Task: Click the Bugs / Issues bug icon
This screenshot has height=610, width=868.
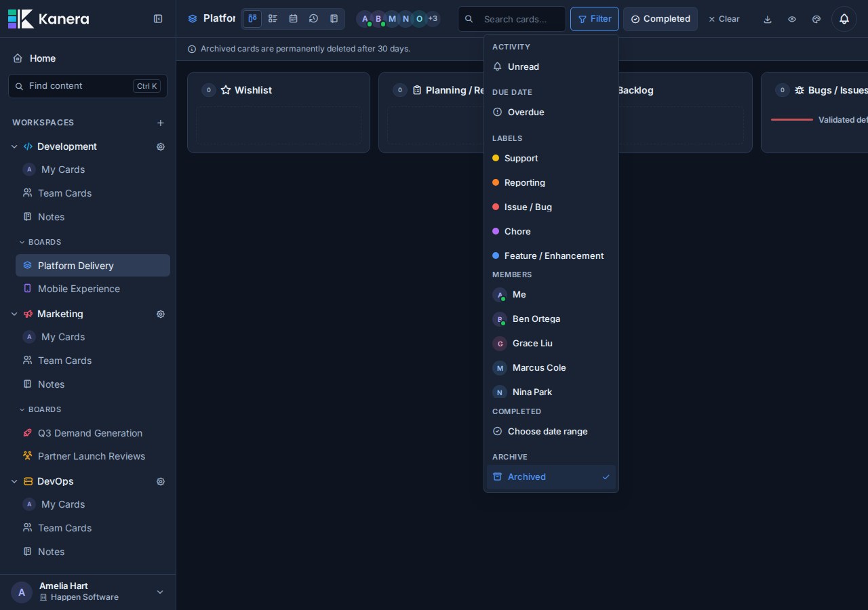Action: coord(800,90)
